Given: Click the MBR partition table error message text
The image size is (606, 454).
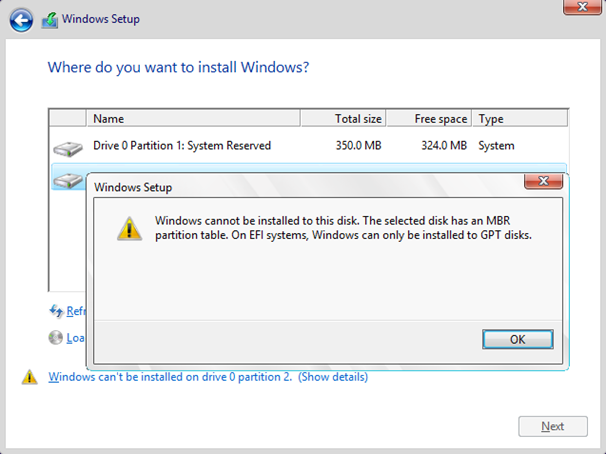Looking at the screenshot, I should click(x=343, y=228).
